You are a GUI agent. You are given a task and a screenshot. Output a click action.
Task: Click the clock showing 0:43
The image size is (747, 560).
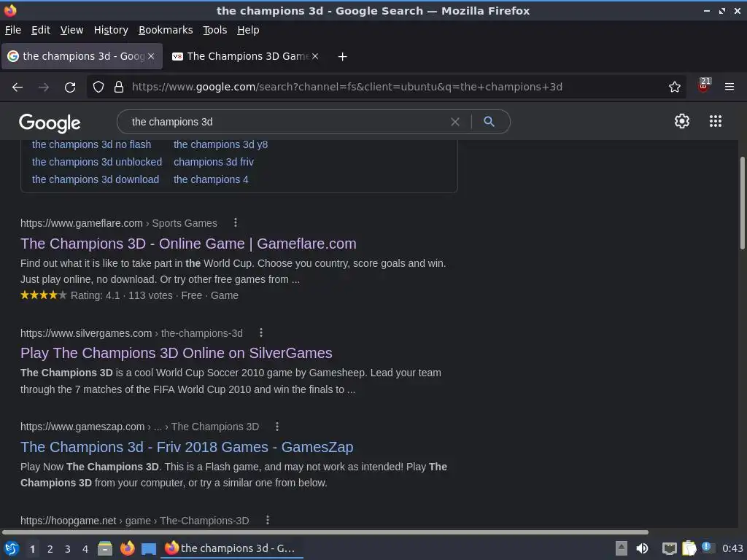(732, 548)
